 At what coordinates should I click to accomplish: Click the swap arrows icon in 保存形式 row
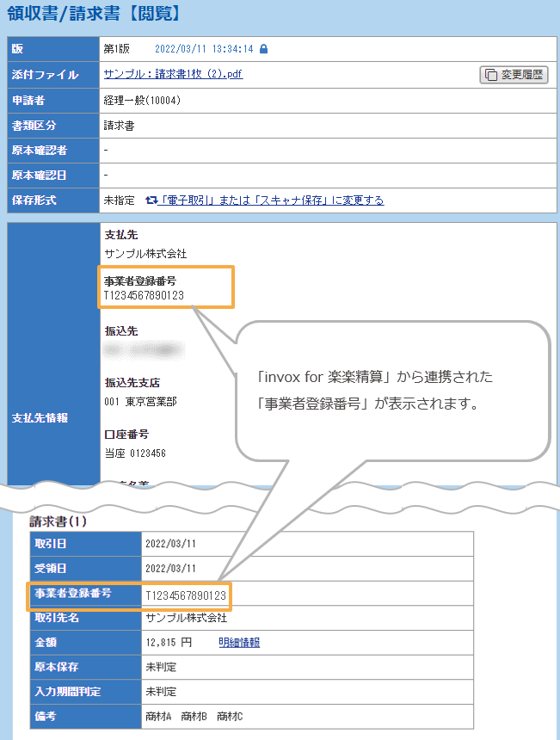click(x=151, y=200)
